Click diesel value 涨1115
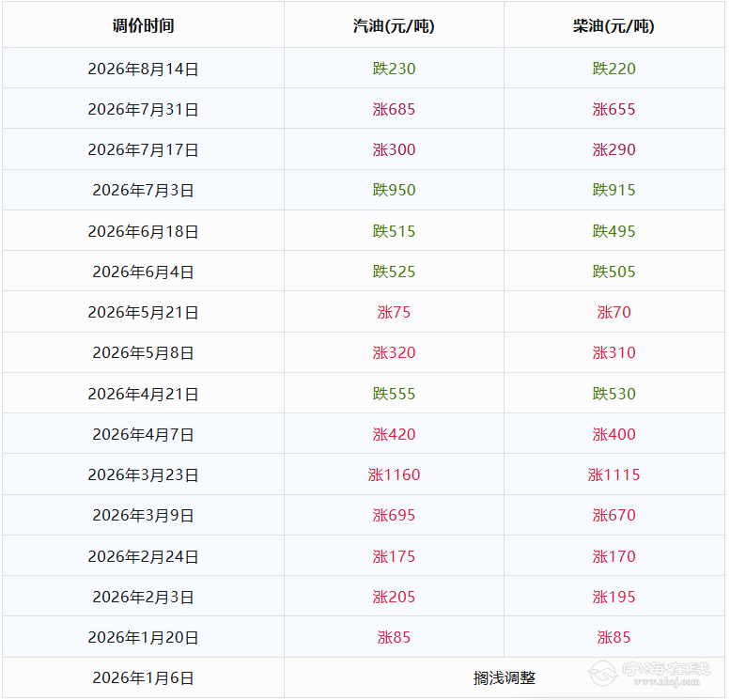This screenshot has width=730, height=700. click(614, 475)
